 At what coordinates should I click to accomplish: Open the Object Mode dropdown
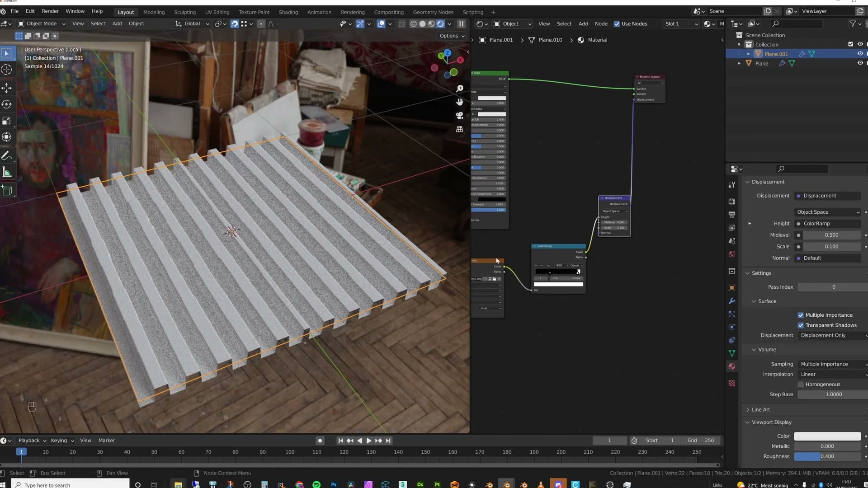(x=42, y=24)
